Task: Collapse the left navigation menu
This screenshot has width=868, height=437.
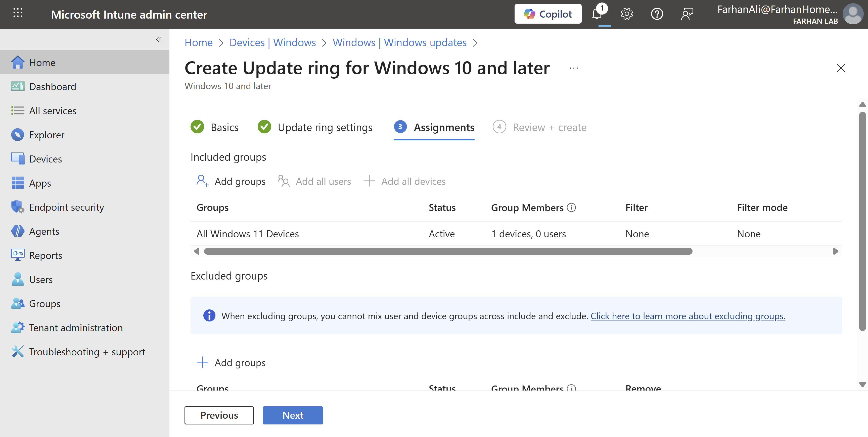Action: (x=159, y=40)
